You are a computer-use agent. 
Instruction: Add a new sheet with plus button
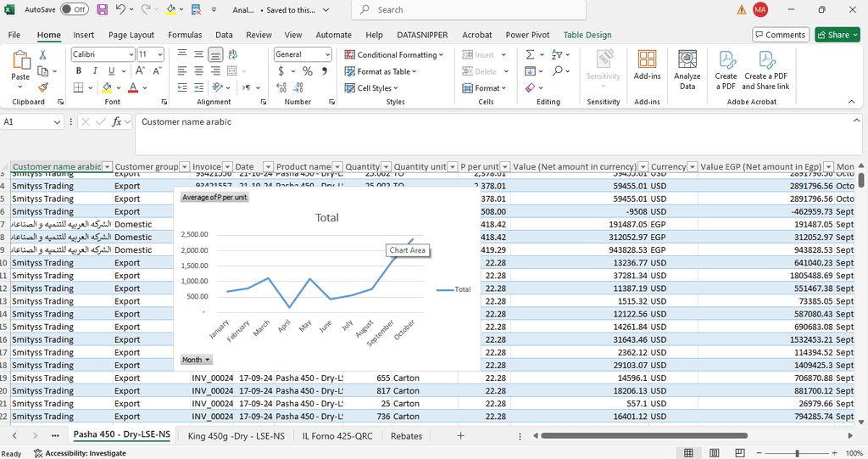tap(460, 436)
